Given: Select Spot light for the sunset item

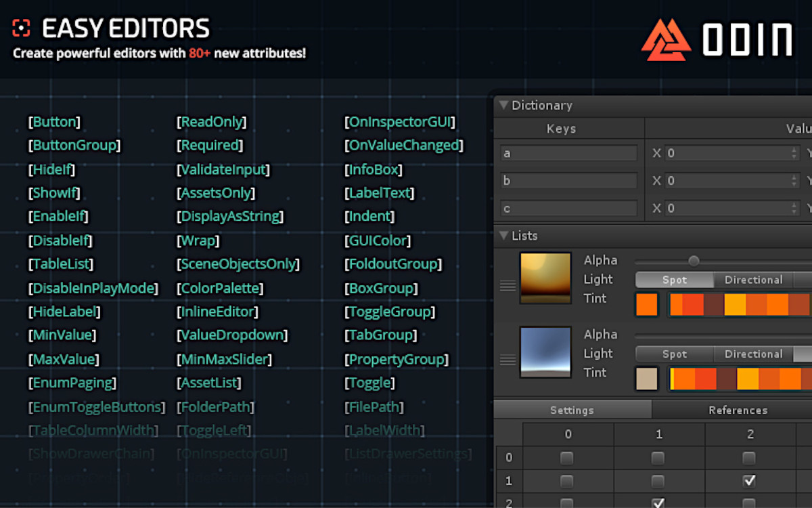Looking at the screenshot, I should [x=675, y=280].
